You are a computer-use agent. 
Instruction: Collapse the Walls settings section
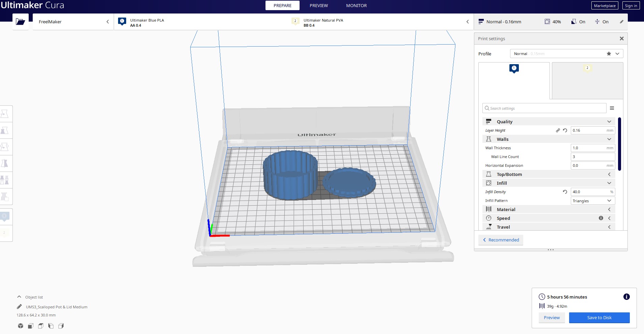549,139
